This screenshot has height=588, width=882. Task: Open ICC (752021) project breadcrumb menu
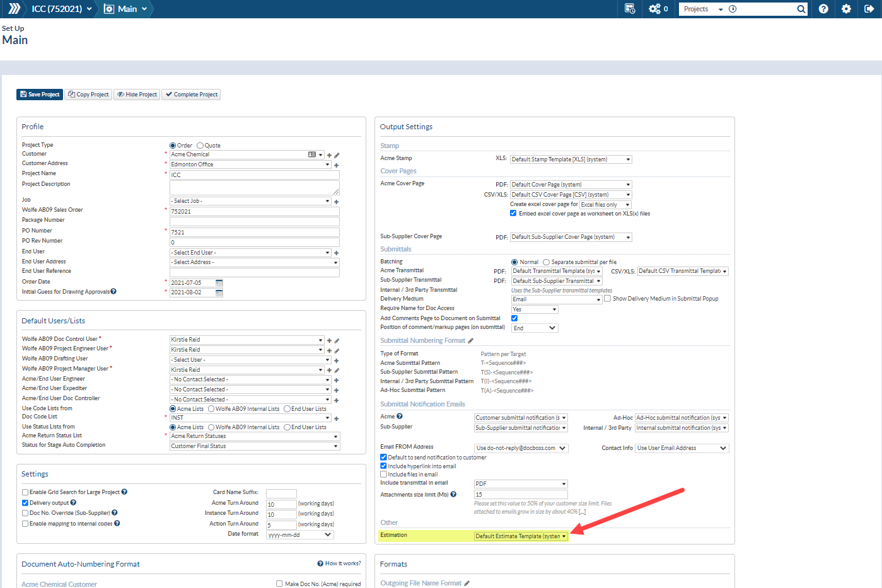point(61,9)
